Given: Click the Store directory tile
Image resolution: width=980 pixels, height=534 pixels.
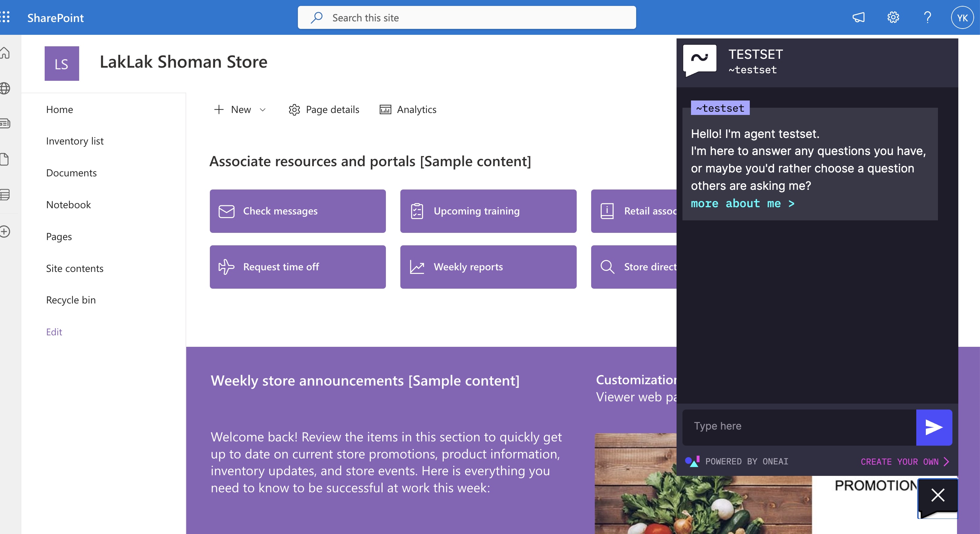Looking at the screenshot, I should coord(634,267).
